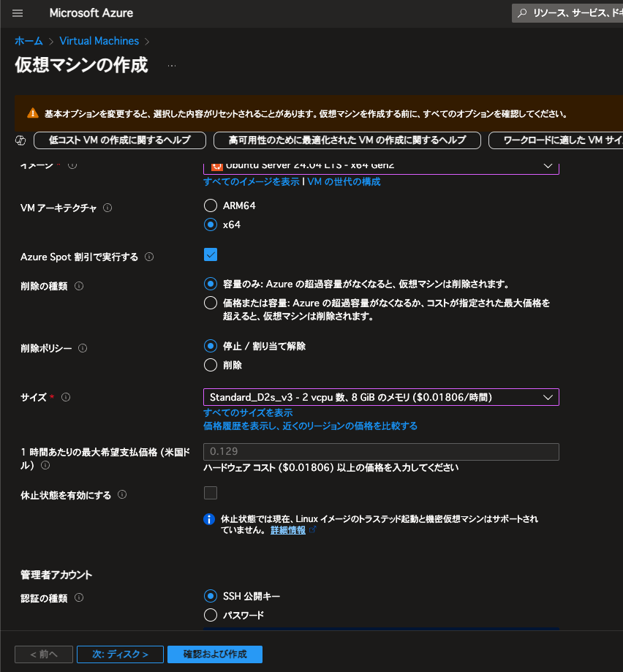This screenshot has width=623, height=672.
Task: Click the < 前へ button
Action: (44, 654)
